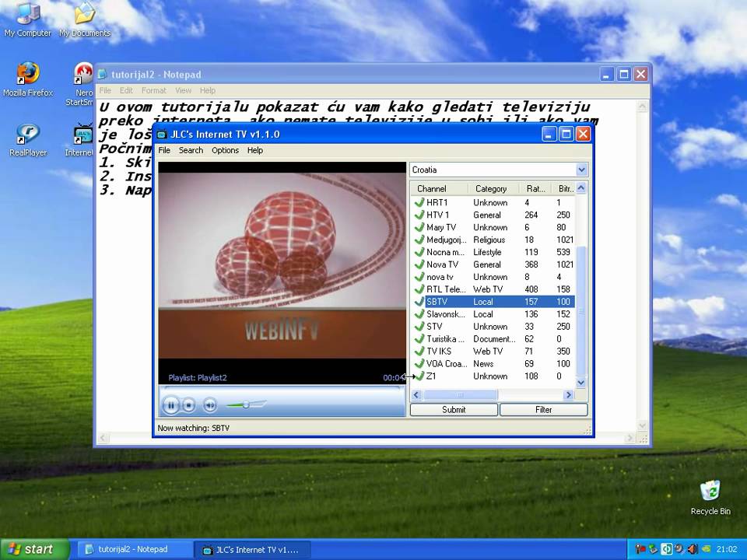Screen dimensions: 747x560
Task: Sort list by Rating column header
Action: pos(535,188)
